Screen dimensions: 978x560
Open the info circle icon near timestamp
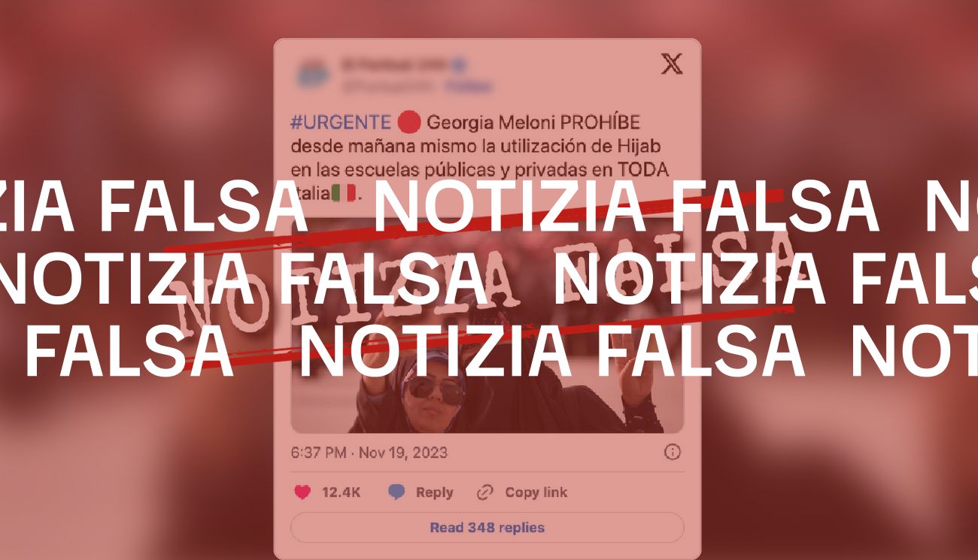673,452
